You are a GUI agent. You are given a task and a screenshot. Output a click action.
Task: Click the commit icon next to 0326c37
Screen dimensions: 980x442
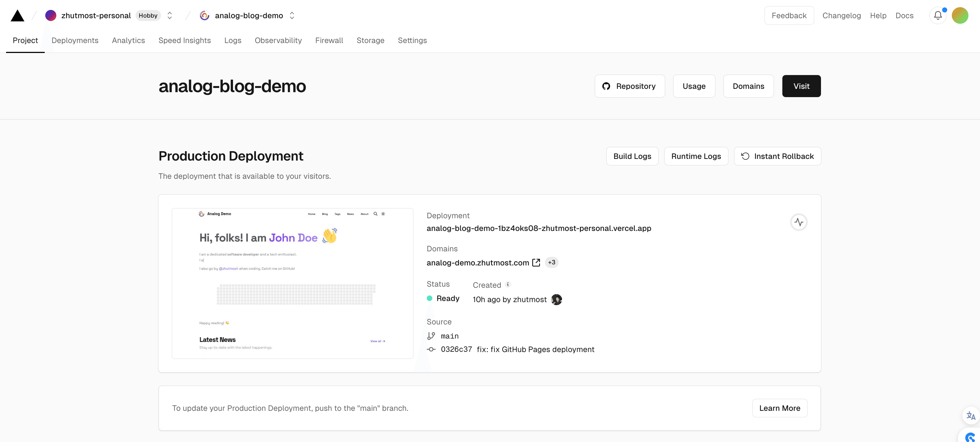click(431, 349)
